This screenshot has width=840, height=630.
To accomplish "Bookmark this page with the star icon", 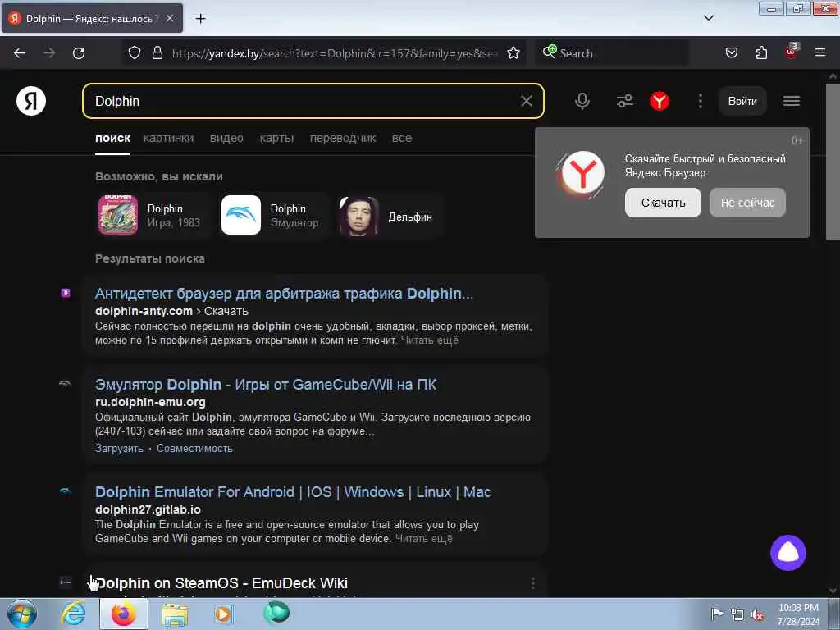I will click(514, 53).
